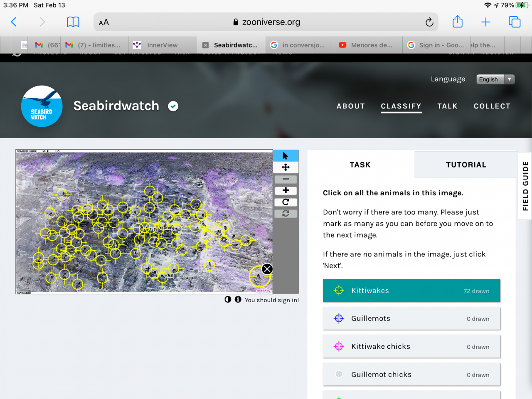This screenshot has width=532, height=399.
Task: Switch to the 'in conversjo...' Google tab
Action: click(300, 45)
